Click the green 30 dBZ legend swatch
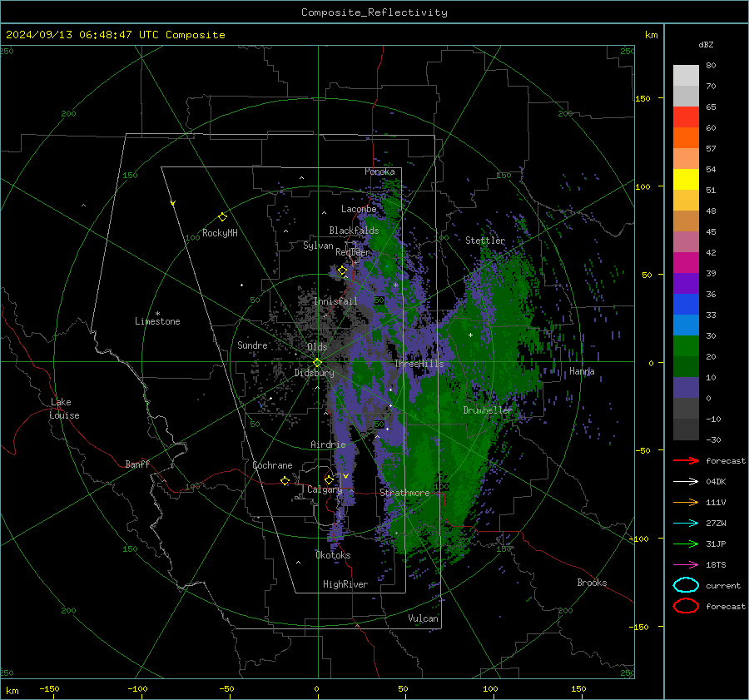This screenshot has height=700, width=749. [686, 345]
